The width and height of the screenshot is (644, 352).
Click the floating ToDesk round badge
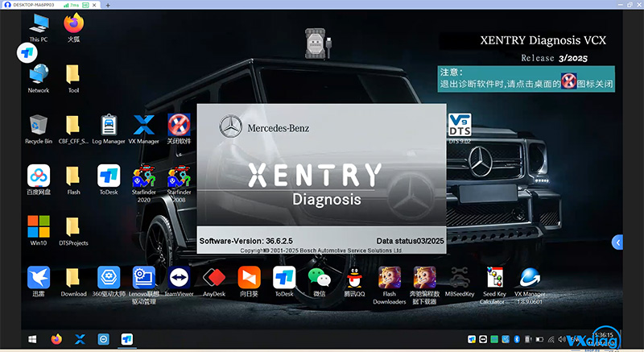click(27, 53)
